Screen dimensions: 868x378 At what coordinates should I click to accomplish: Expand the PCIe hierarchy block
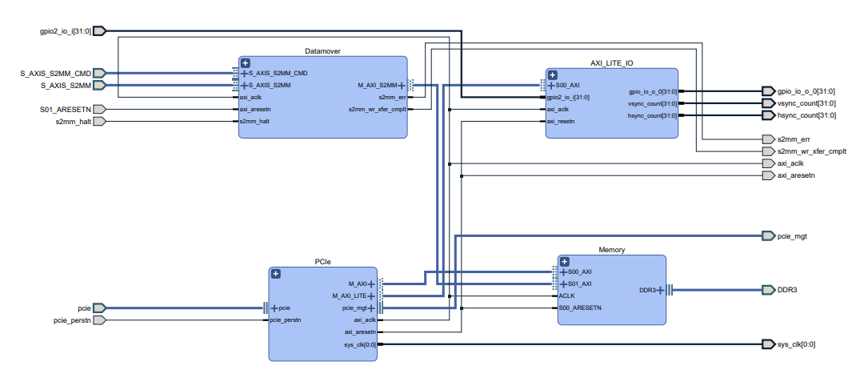pos(276,274)
